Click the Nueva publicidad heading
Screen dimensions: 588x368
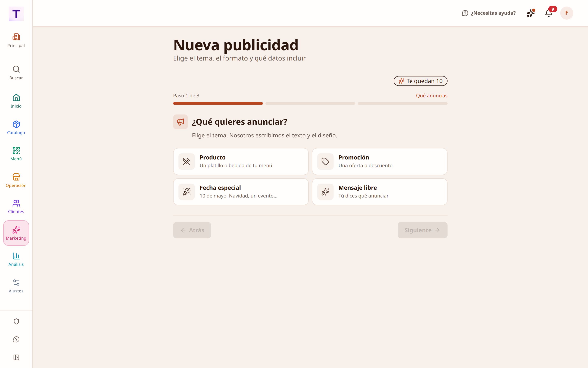pyautogui.click(x=236, y=45)
